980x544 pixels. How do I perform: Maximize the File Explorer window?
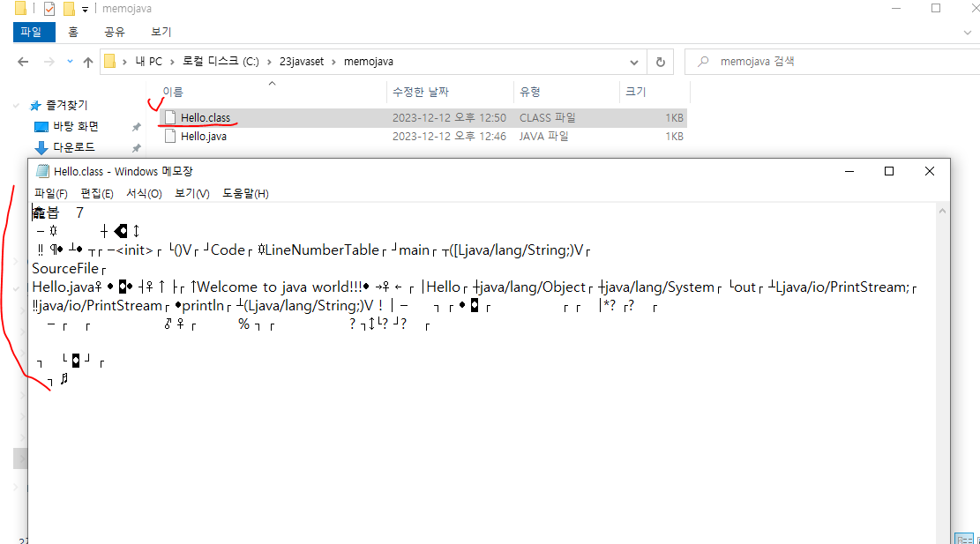(936, 9)
